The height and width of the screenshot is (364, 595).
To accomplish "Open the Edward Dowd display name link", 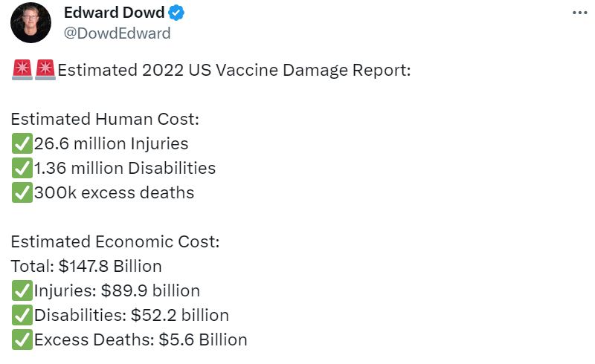I will [114, 13].
